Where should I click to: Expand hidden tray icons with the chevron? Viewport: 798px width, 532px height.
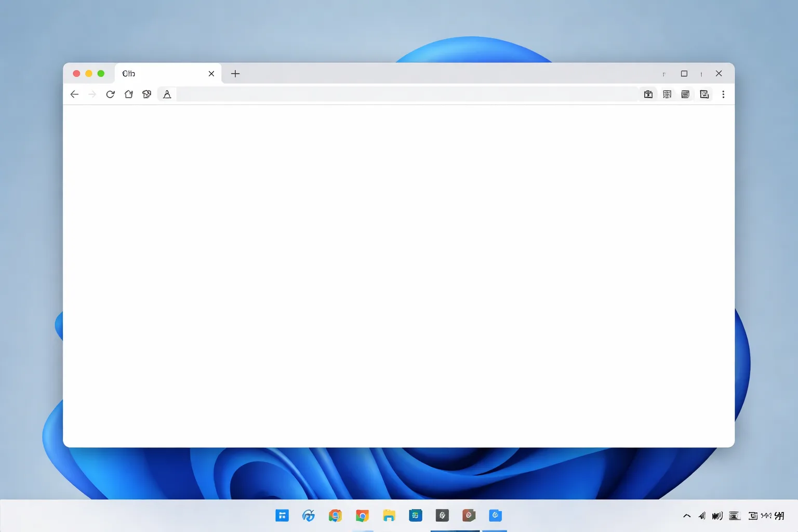(687, 516)
